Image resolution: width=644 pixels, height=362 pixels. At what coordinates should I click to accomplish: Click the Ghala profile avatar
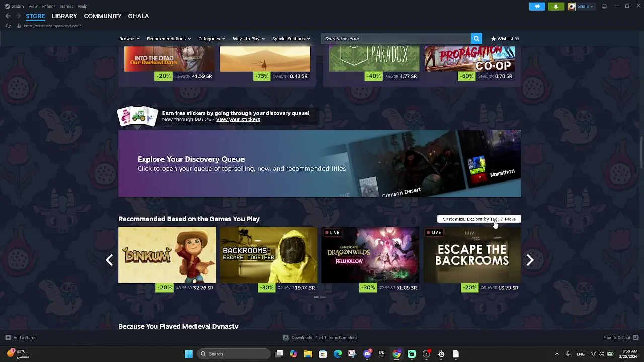(572, 6)
